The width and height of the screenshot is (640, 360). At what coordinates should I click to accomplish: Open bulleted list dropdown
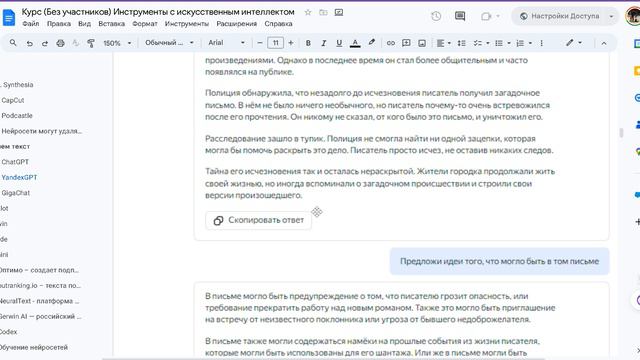click(502, 43)
